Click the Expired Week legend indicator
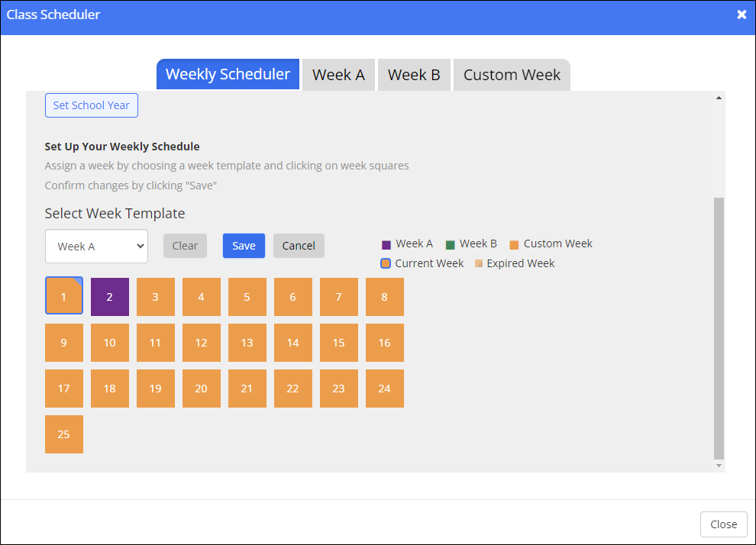 pyautogui.click(x=479, y=263)
